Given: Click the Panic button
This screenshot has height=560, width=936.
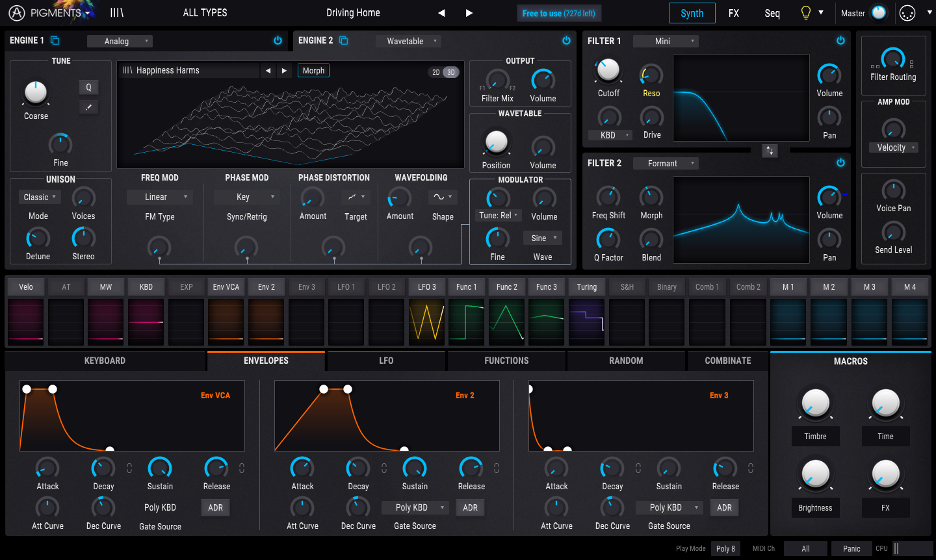Looking at the screenshot, I should [x=851, y=549].
